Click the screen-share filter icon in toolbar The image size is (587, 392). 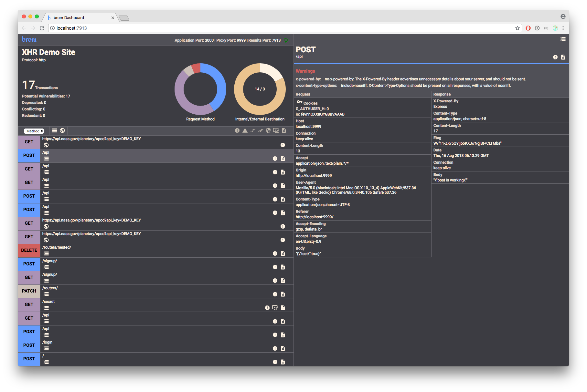point(276,130)
